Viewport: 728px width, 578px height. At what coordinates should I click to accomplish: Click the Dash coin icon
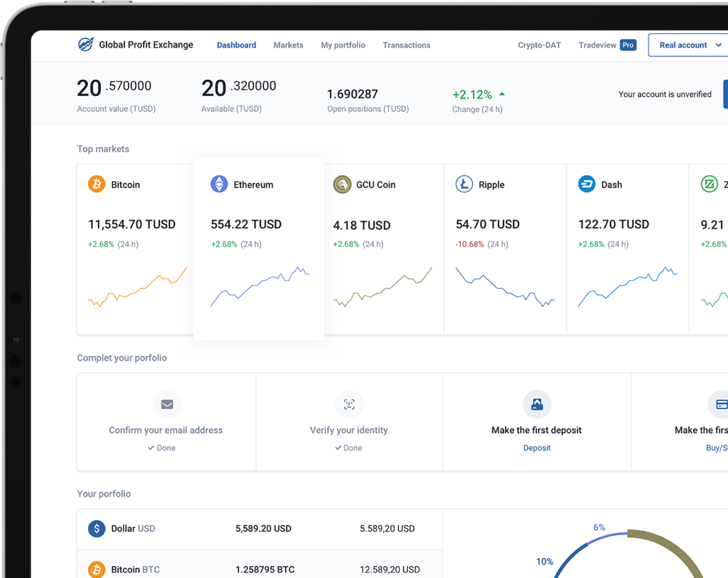(x=587, y=184)
